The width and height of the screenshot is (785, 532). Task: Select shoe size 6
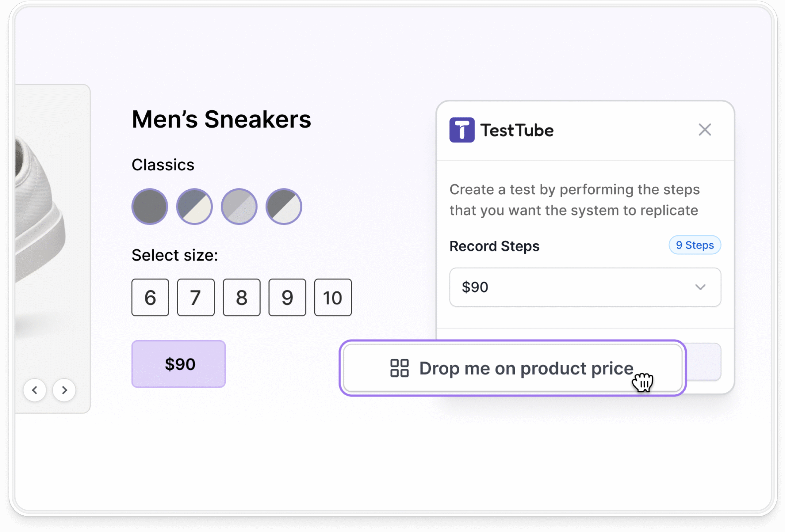(150, 297)
